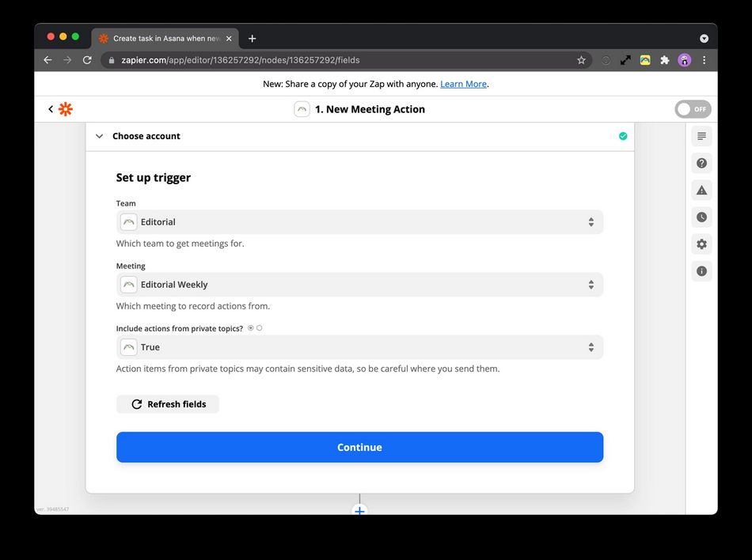Reload the page in the browser
Image resolution: width=752 pixels, height=560 pixels.
87,60
